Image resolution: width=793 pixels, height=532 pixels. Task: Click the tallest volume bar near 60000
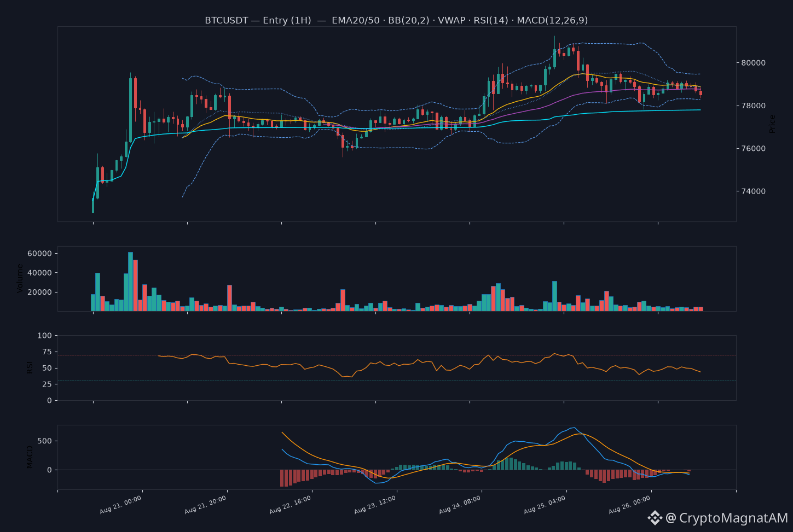[130, 282]
